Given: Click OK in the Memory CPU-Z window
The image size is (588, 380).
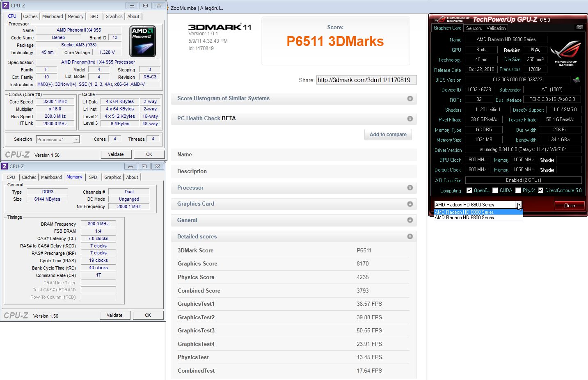Looking at the screenshot, I should 148,315.
